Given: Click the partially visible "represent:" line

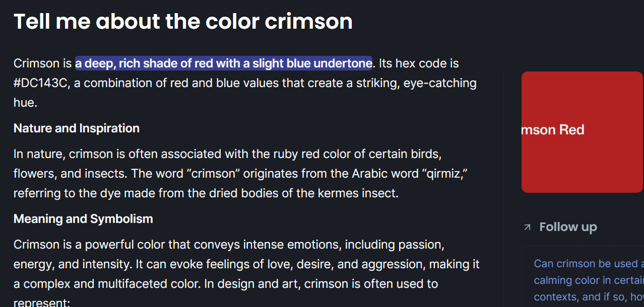Looking at the screenshot, I should (x=41, y=303).
